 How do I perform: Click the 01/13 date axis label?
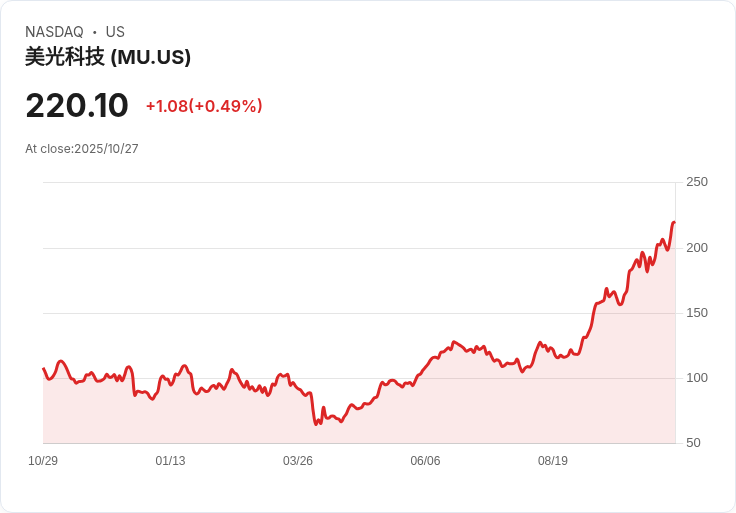point(170,461)
